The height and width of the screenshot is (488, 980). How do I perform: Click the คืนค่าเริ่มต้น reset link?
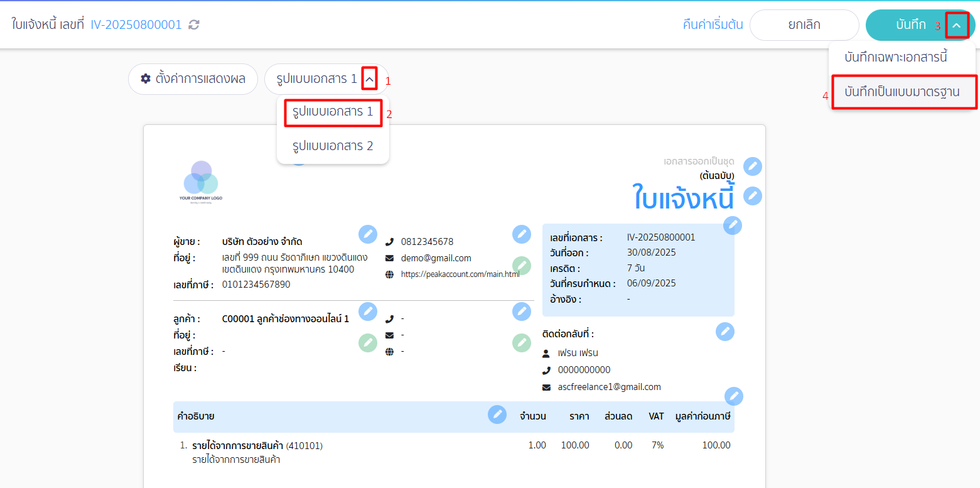pos(713,25)
